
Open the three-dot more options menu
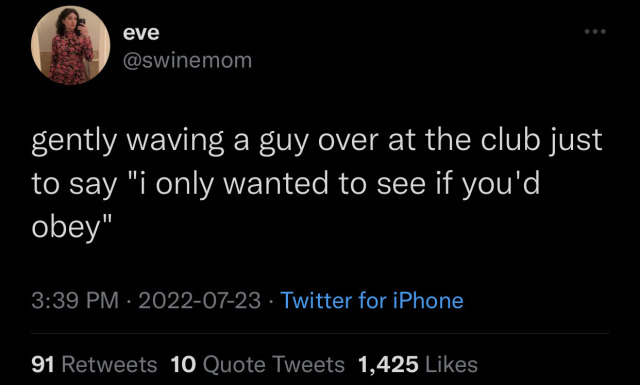[595, 31]
